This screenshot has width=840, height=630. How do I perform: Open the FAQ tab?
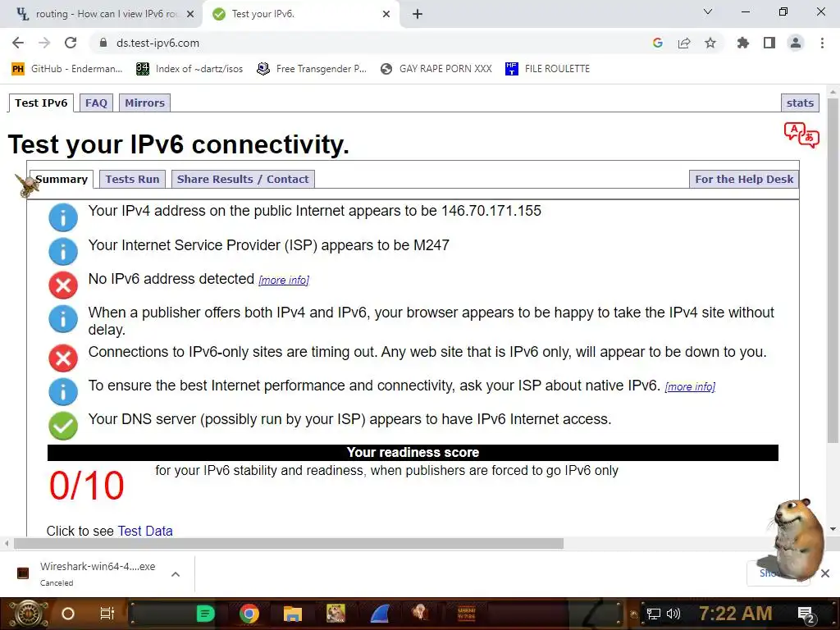click(97, 103)
